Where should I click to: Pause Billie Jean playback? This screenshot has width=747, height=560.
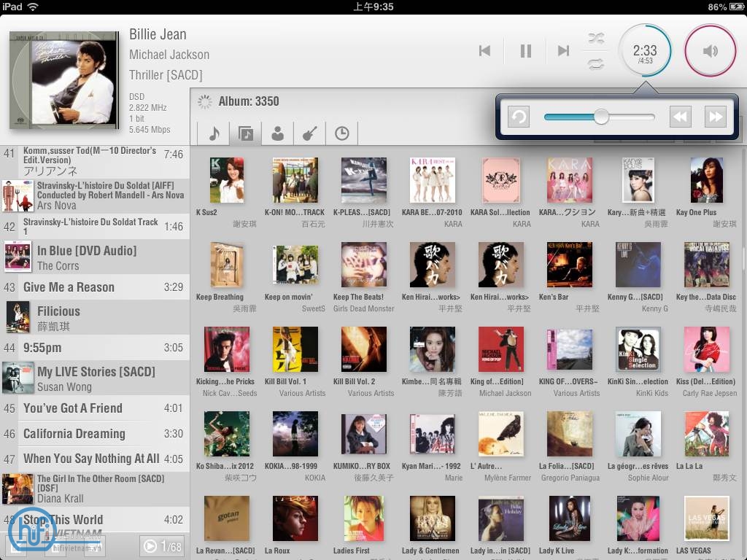(x=525, y=50)
